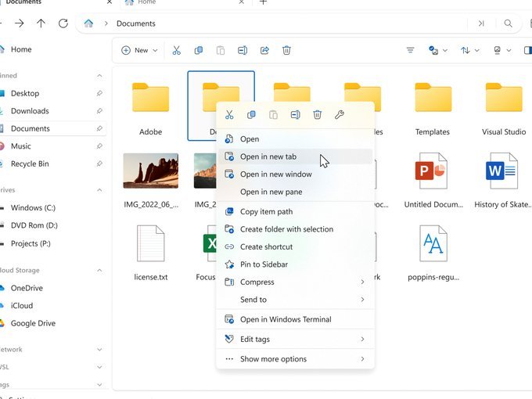The width and height of the screenshot is (532, 399).
Task: Click the Rename icon in the toolbar
Action: click(x=243, y=51)
